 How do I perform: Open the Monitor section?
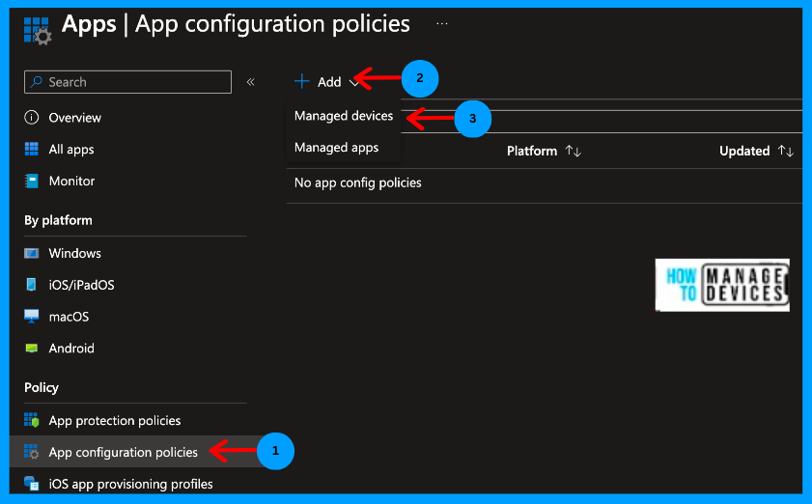tap(71, 181)
